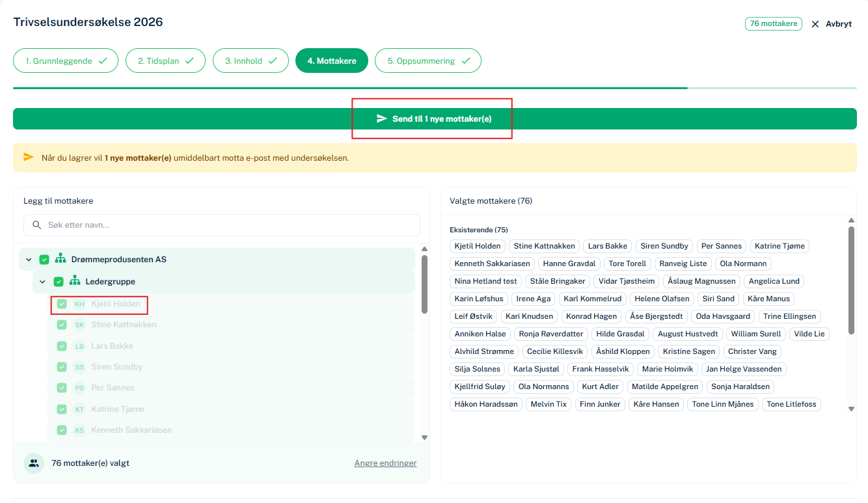Click Drømmeprodusenten AS organization icon
Image resolution: width=868 pixels, height=503 pixels.
click(61, 259)
